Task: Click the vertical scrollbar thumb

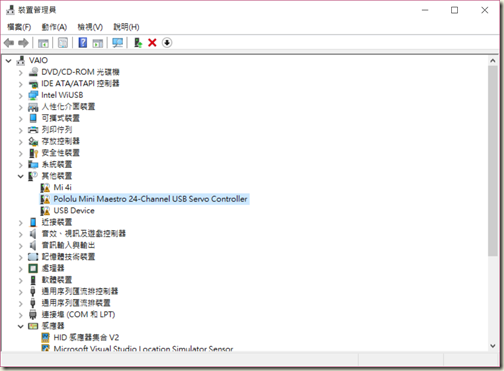Action: (x=493, y=161)
